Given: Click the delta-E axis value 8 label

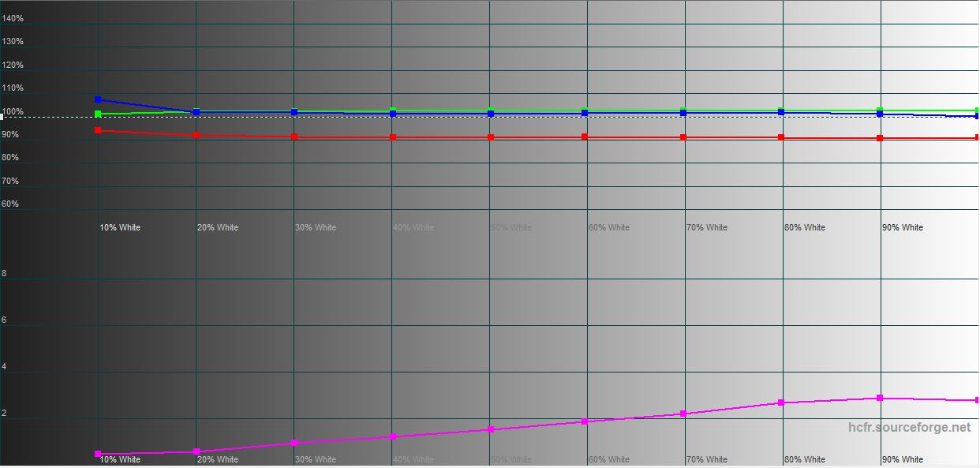Looking at the screenshot, I should pyautogui.click(x=4, y=274).
